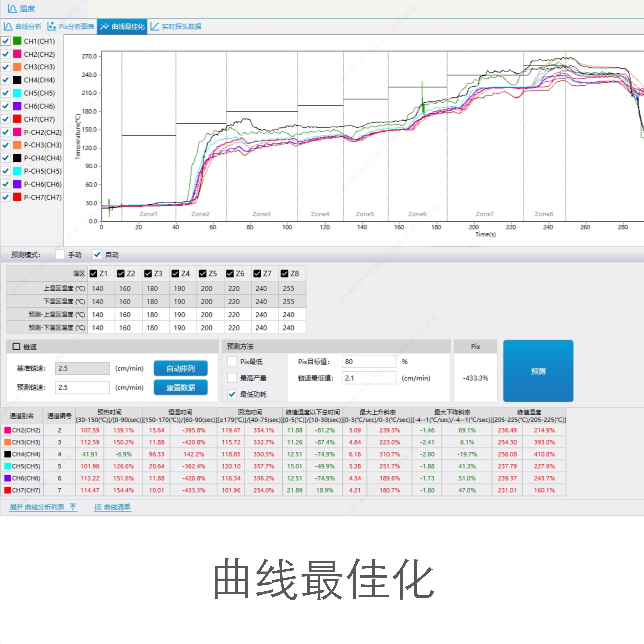Uncheck the CH1(CH1) channel checkbox

pyautogui.click(x=6, y=41)
